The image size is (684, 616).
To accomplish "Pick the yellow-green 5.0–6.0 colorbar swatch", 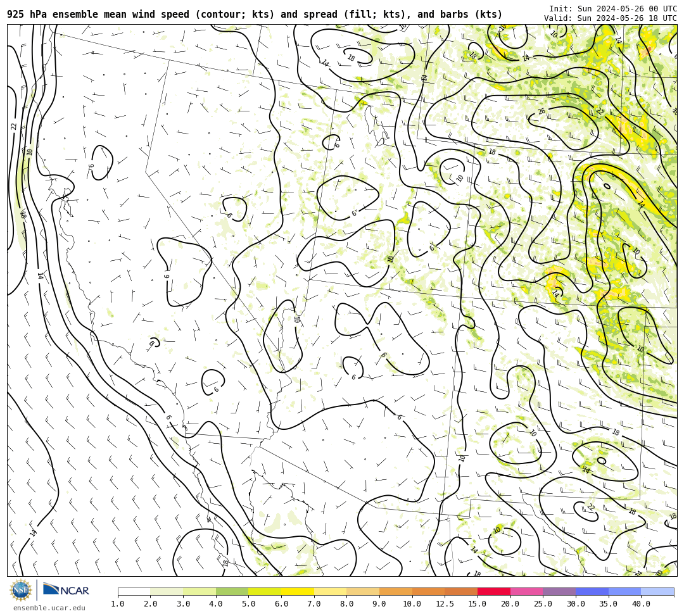I will 265,591.
